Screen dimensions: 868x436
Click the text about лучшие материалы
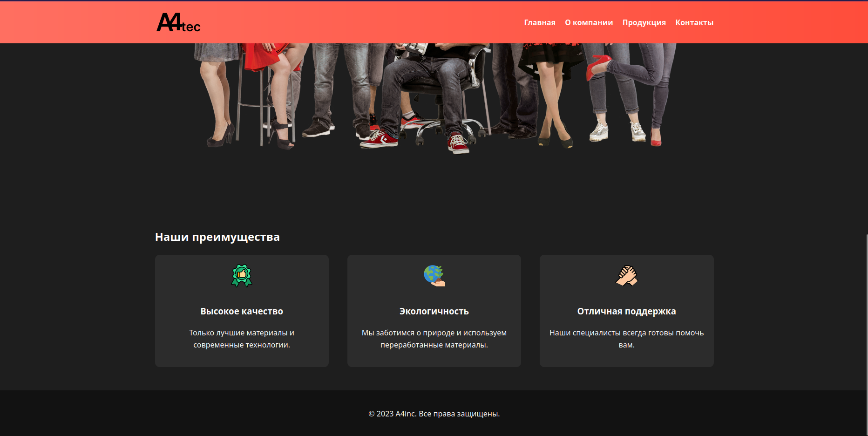coord(242,339)
